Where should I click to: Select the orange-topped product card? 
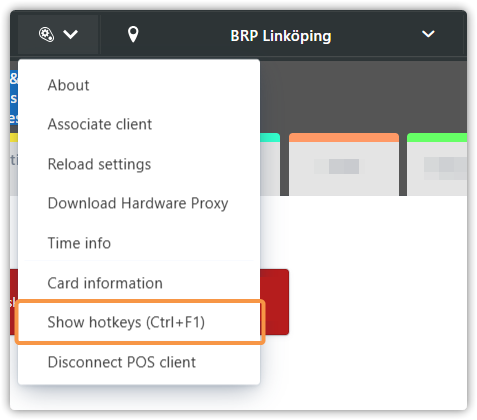[344, 164]
